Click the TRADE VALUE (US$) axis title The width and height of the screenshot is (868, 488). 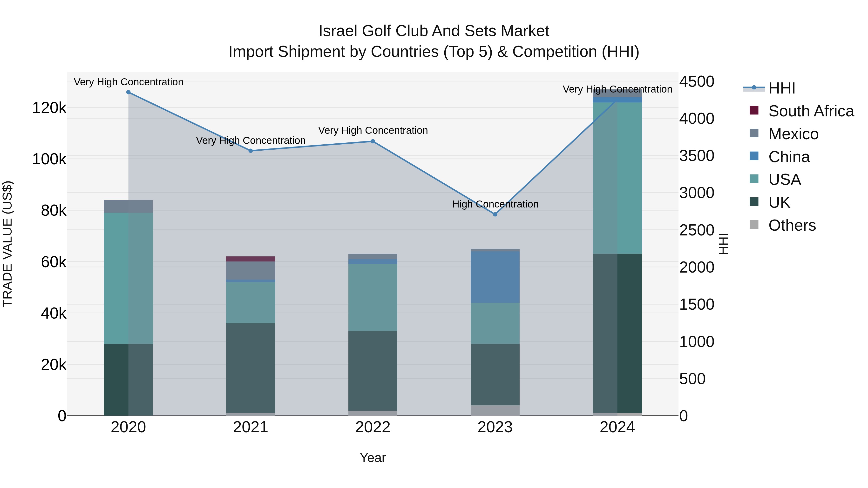click(7, 244)
